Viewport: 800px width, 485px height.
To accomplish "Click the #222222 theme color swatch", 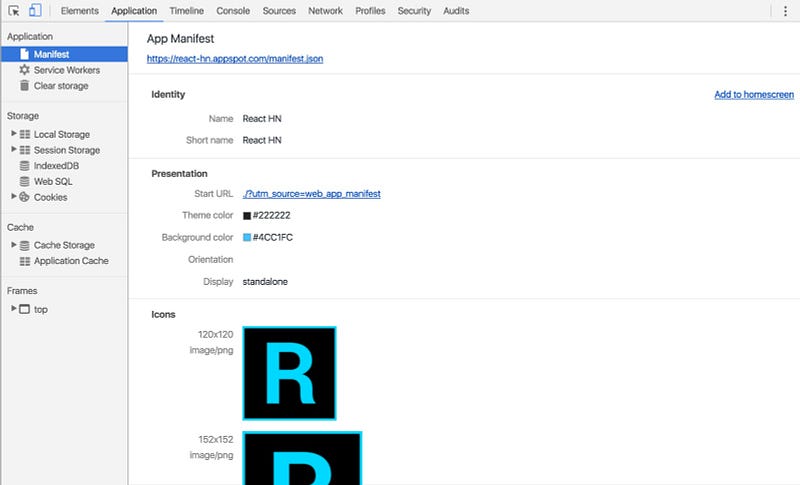I will click(247, 216).
